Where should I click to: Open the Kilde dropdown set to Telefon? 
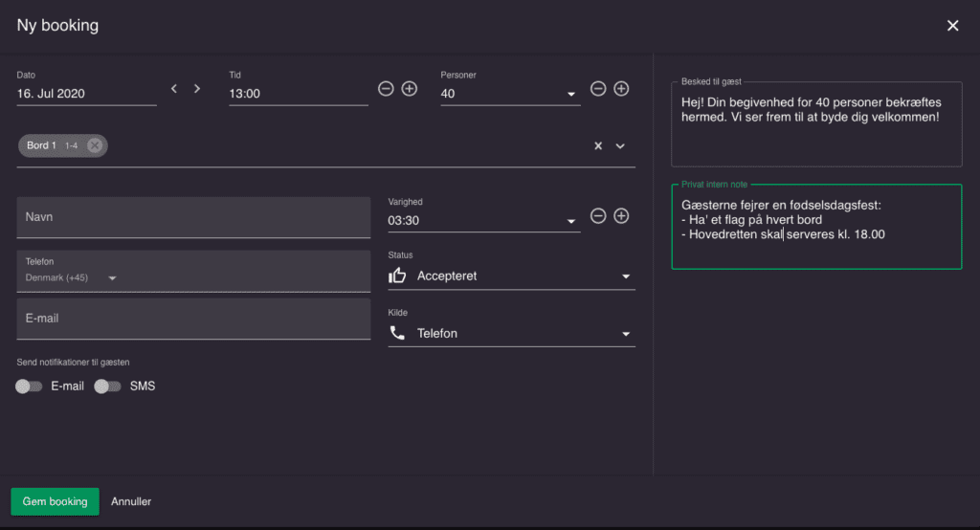tap(511, 333)
